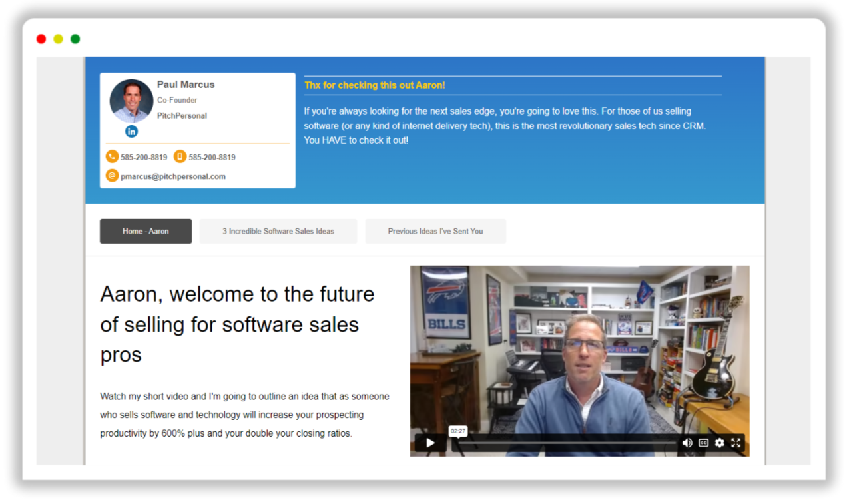This screenshot has width=845, height=504.
Task: Mute the video volume
Action: click(687, 443)
